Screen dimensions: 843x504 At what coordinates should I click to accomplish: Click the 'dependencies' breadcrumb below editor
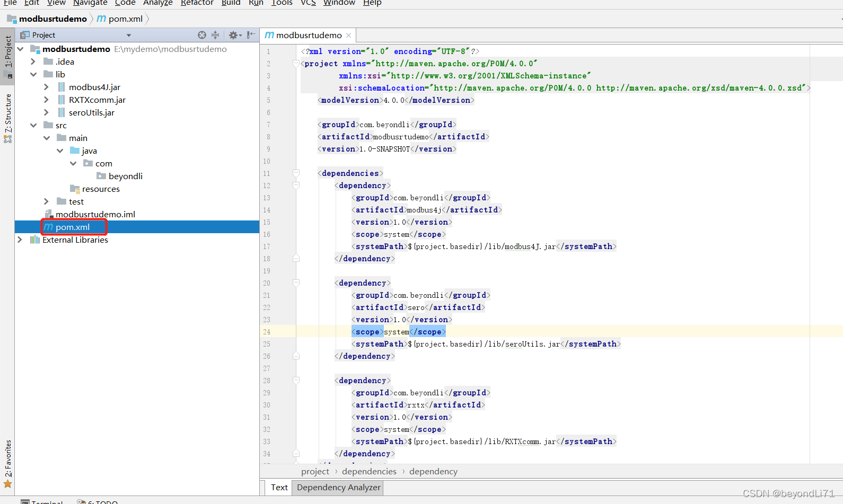point(369,472)
